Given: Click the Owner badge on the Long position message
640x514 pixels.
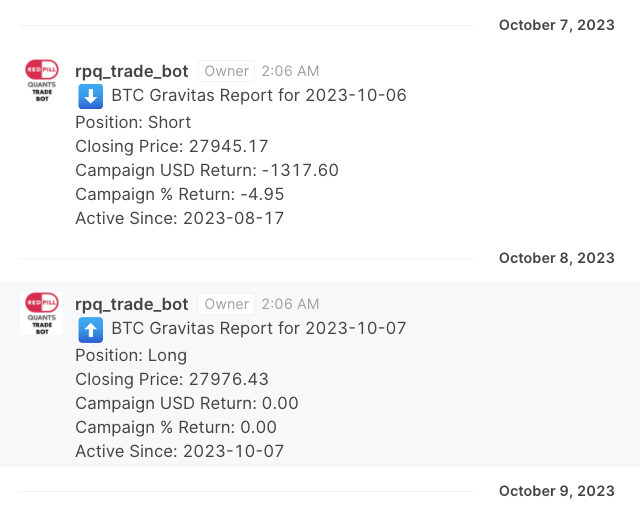Looking at the screenshot, I should (226, 304).
